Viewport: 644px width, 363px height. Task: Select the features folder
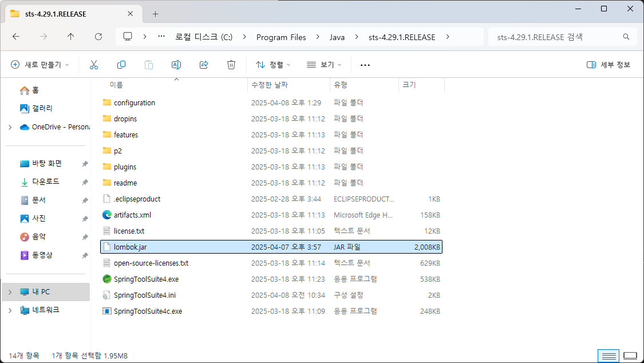click(271, 135)
